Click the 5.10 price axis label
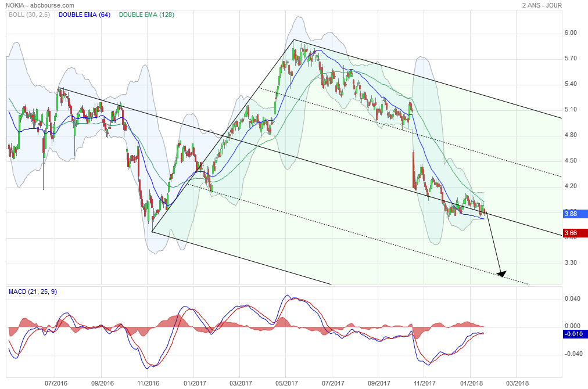This screenshot has width=588, height=389. (571, 109)
